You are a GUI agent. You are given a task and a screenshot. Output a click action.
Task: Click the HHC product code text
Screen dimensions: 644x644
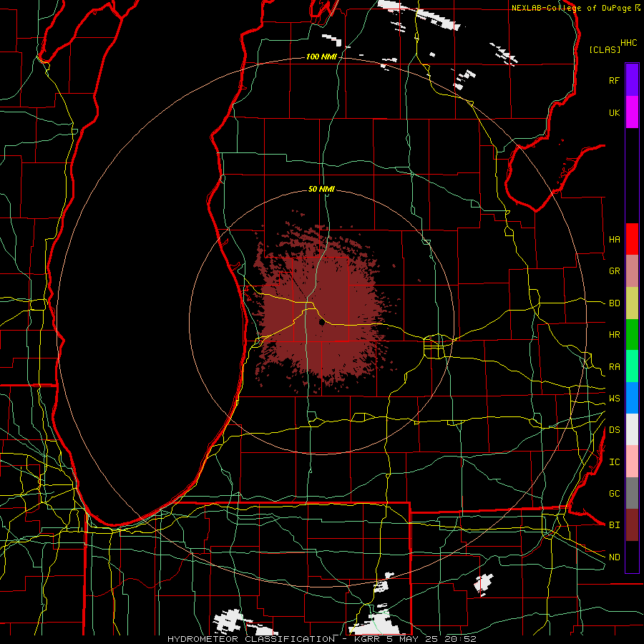(x=628, y=43)
